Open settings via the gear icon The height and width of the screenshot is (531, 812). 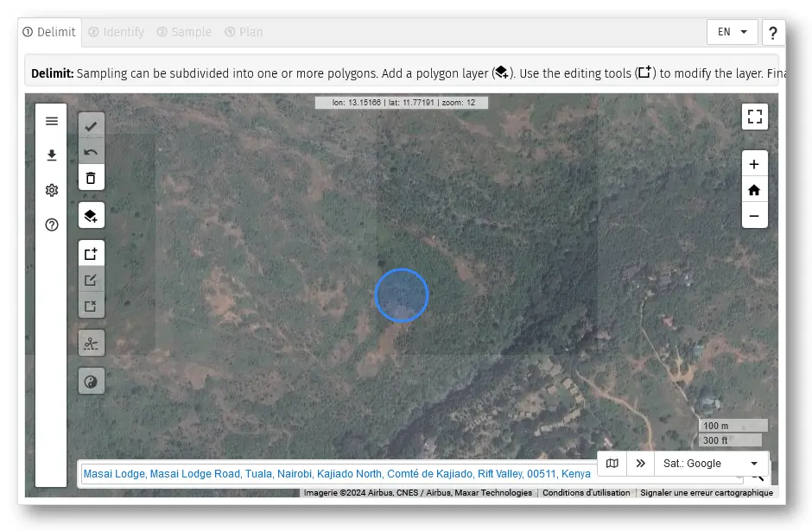click(x=52, y=190)
